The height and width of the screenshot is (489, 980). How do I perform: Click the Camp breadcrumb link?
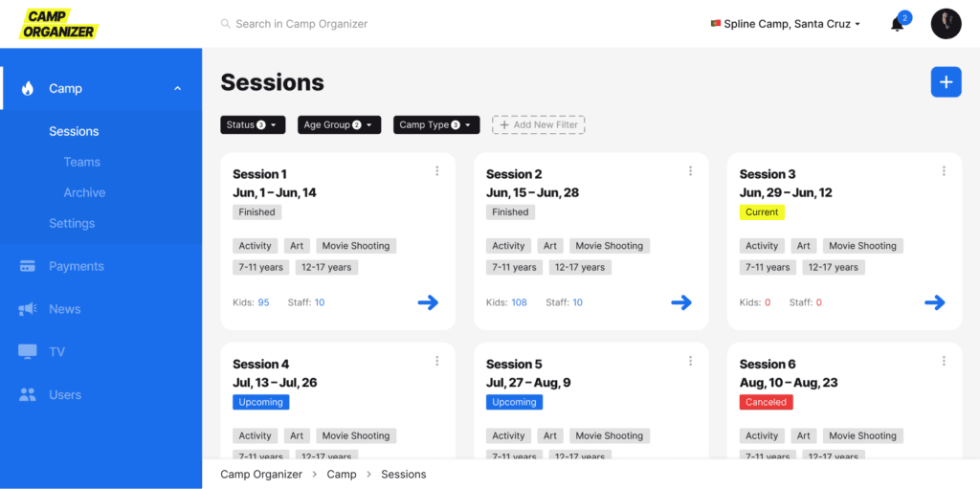coord(342,474)
